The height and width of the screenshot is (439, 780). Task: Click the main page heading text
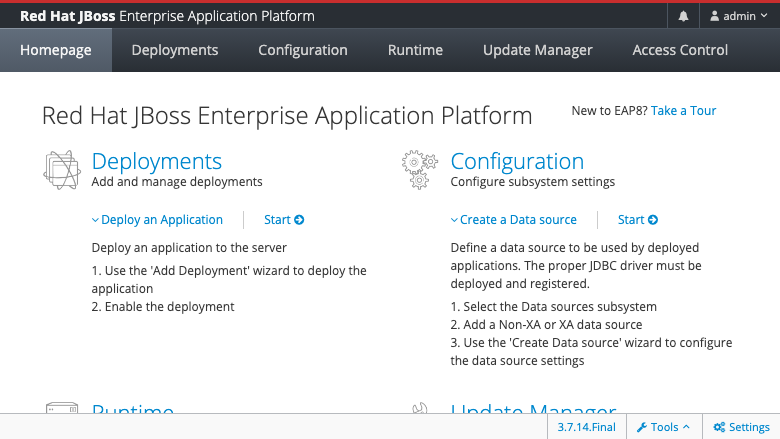click(287, 116)
